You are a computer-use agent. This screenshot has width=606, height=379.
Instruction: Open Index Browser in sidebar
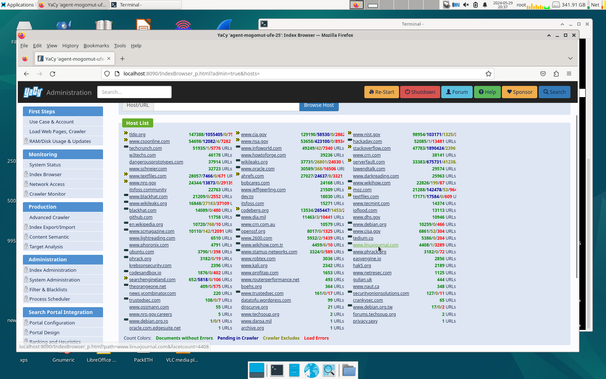click(x=45, y=174)
